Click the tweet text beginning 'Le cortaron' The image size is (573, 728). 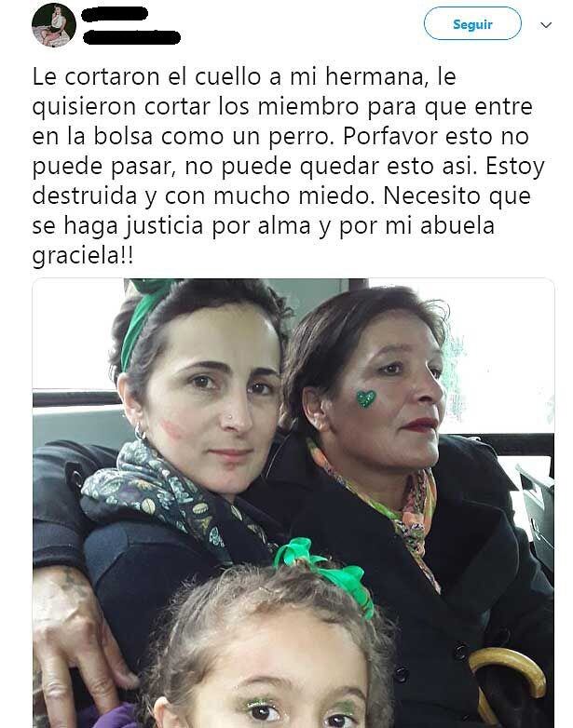click(x=288, y=166)
